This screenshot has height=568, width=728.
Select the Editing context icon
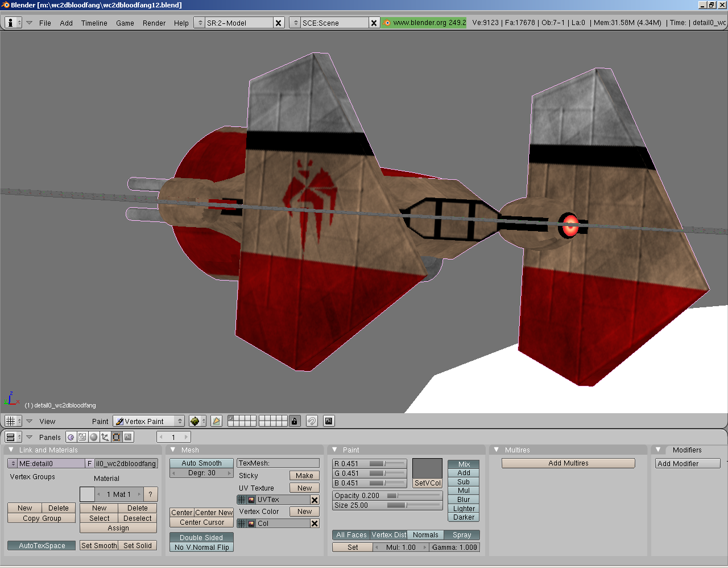[x=117, y=437]
